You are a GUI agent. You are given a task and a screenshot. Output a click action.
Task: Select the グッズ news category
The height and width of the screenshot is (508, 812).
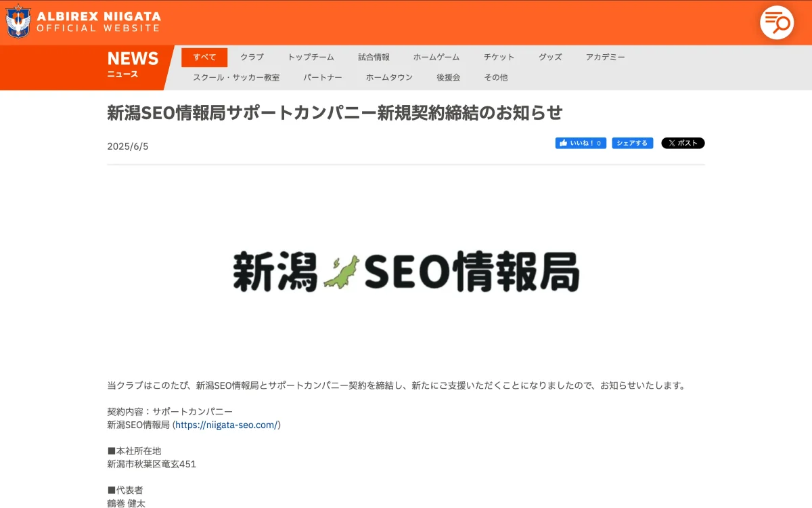(x=550, y=58)
